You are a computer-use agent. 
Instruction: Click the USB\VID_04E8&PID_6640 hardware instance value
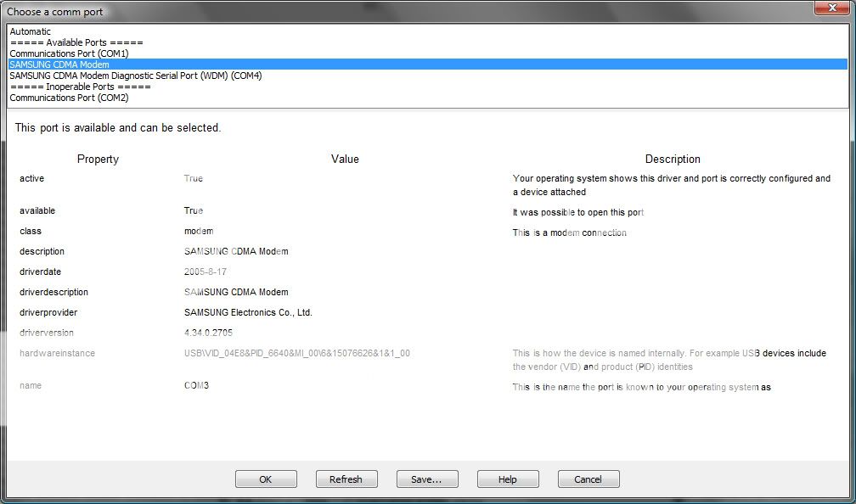[297, 353]
